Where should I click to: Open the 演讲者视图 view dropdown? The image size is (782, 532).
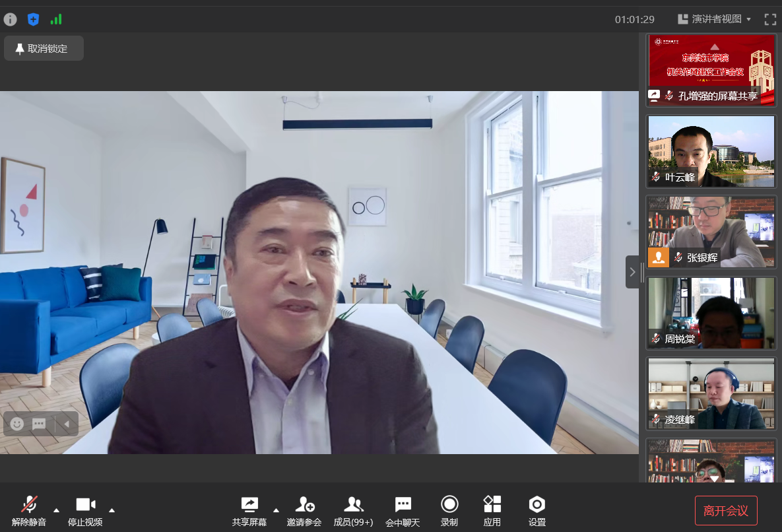click(x=715, y=19)
